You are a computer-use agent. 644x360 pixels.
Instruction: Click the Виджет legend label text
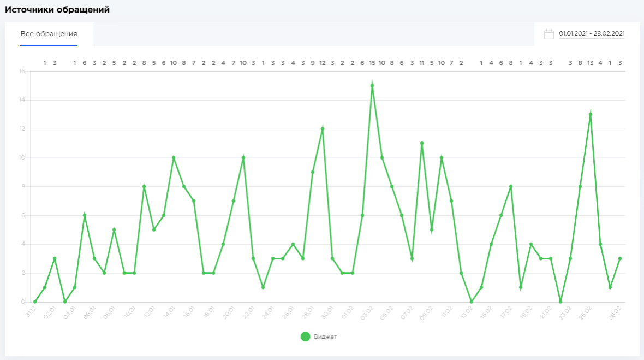click(x=325, y=337)
